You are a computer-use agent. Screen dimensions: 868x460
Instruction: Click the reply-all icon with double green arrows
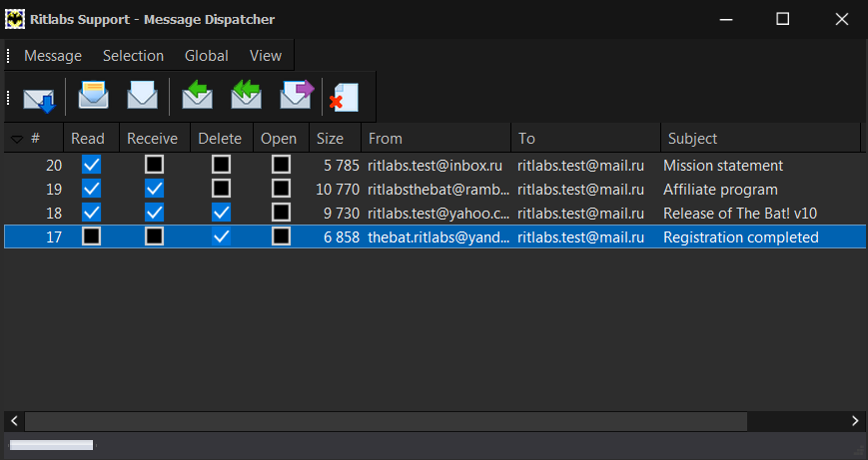point(247,95)
